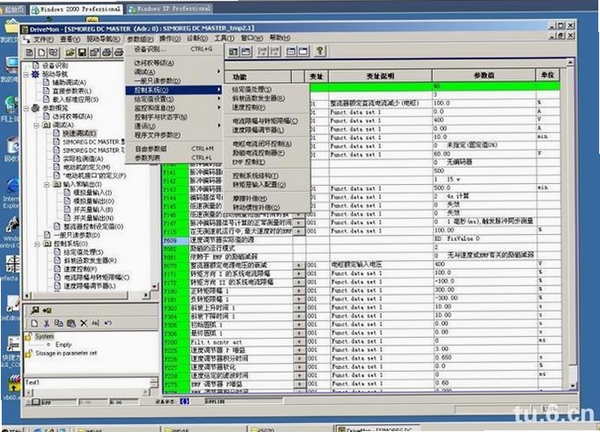Click the tree panel scroll-down arrow
Screen dimensions: 600x432
coord(155,287)
